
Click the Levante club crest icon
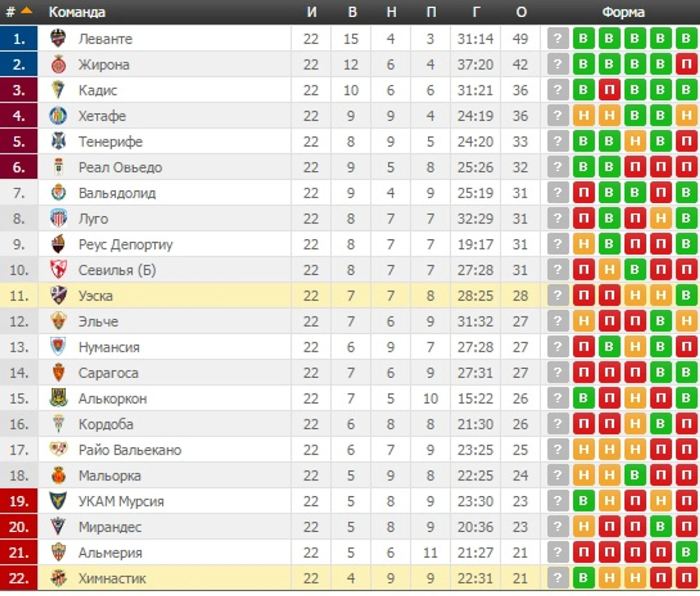(x=58, y=38)
